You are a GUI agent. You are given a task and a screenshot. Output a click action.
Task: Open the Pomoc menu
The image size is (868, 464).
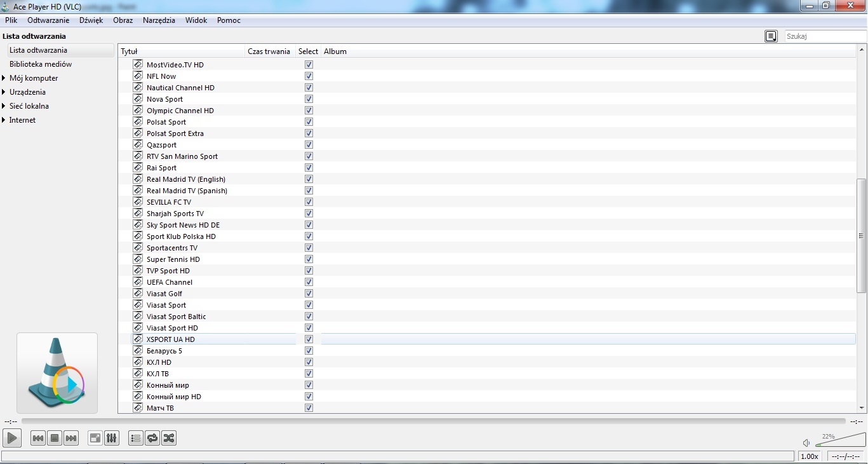[x=229, y=20]
